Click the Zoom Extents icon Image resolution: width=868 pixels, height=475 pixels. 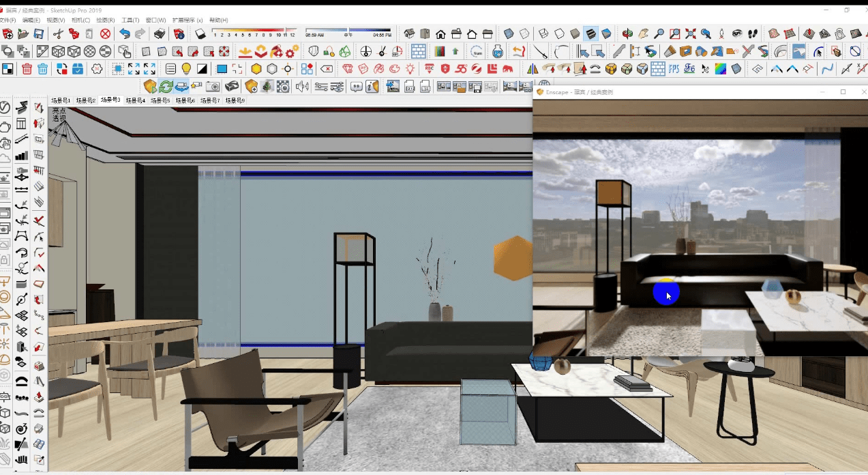coord(690,33)
